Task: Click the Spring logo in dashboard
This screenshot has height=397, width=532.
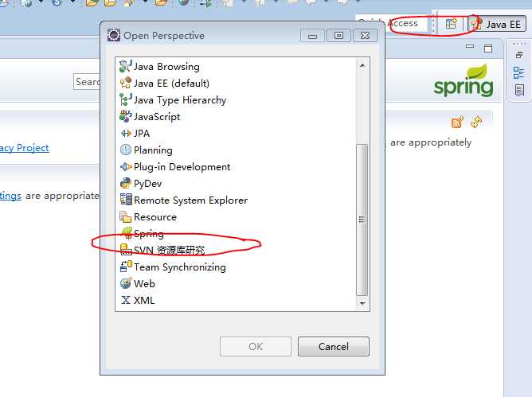Action: [x=464, y=80]
